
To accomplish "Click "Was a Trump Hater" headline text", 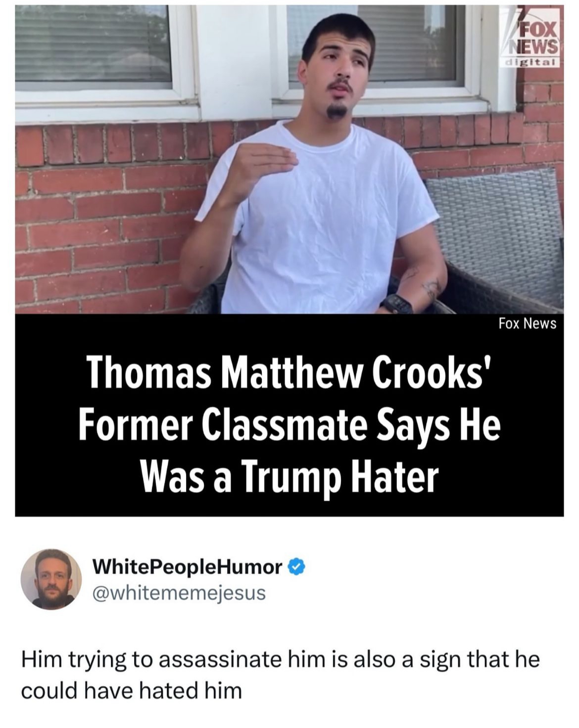I will [289, 478].
